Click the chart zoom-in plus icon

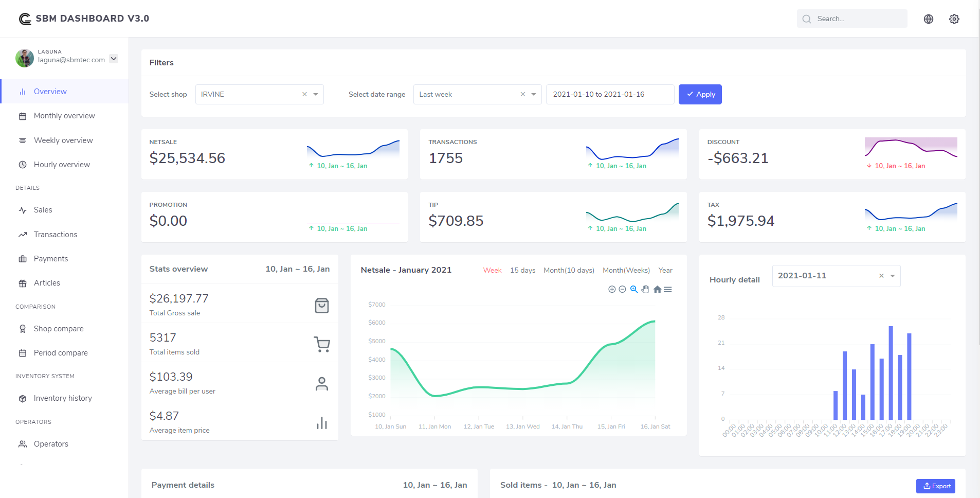pos(612,290)
